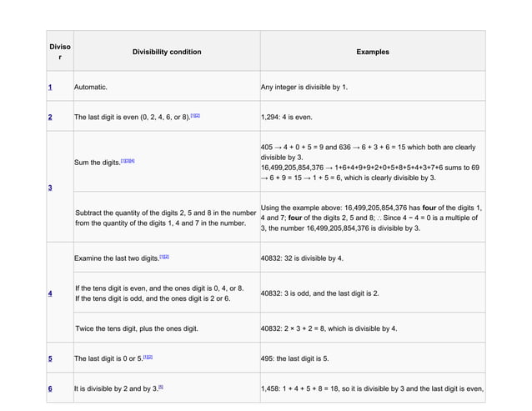The width and height of the screenshot is (532, 411).
Task: Click the "Divisor" column header
Action: point(58,53)
